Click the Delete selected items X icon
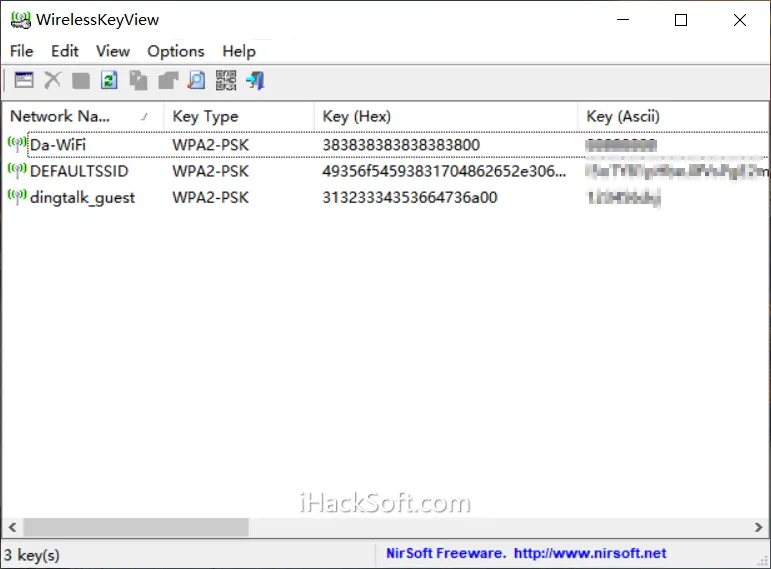771x569 pixels. (53, 80)
